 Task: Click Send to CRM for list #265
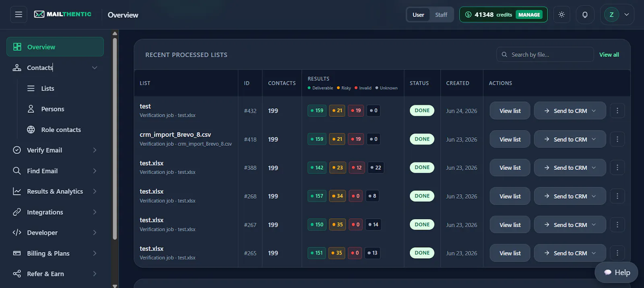click(570, 253)
